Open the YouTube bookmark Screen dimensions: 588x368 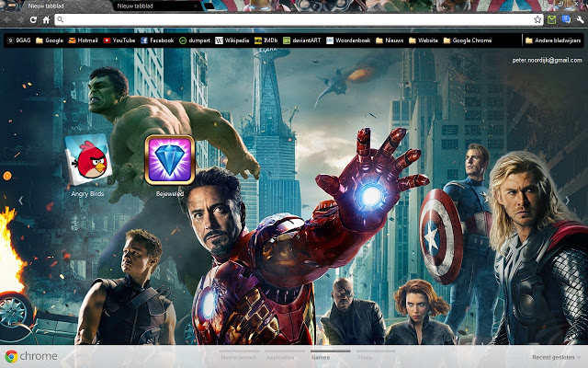[x=119, y=40]
